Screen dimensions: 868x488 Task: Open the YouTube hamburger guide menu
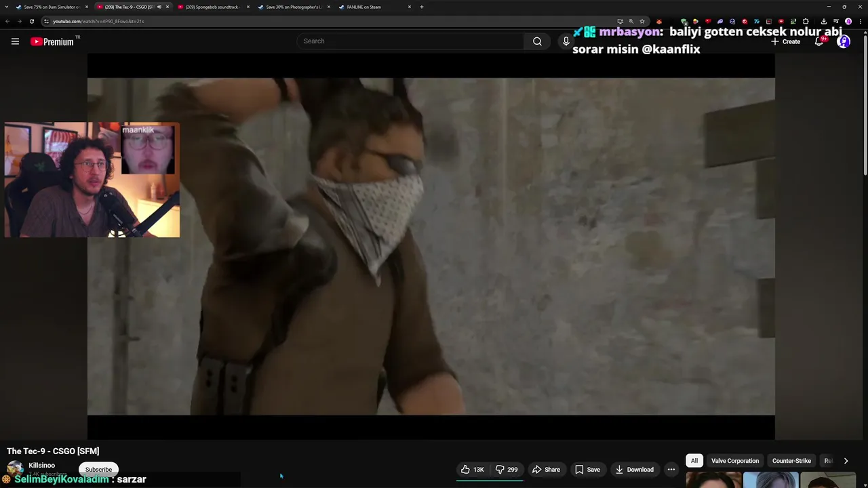tap(15, 41)
